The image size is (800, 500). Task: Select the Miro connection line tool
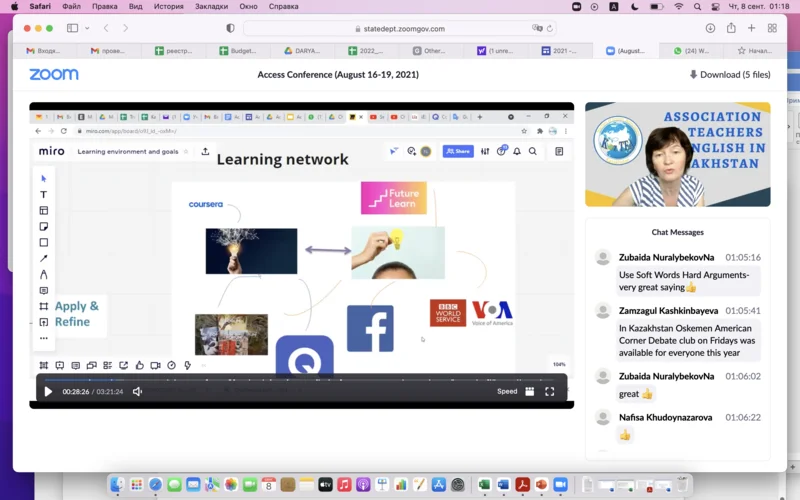(x=44, y=259)
